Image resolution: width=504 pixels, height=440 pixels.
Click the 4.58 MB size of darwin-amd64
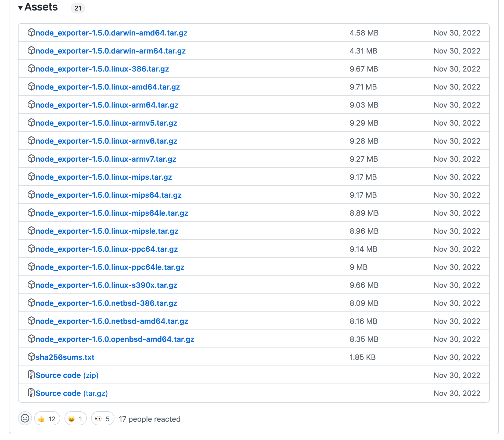pyautogui.click(x=364, y=33)
